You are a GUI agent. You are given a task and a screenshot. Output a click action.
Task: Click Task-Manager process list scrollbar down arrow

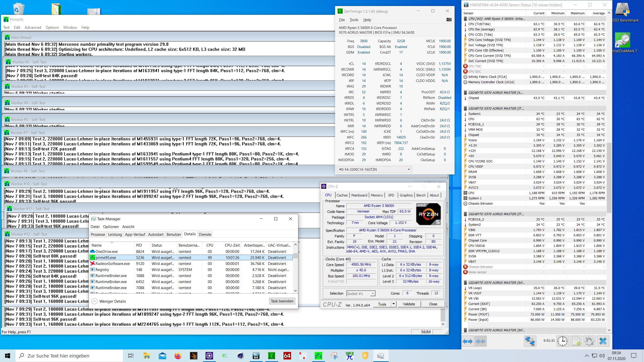tap(295, 291)
